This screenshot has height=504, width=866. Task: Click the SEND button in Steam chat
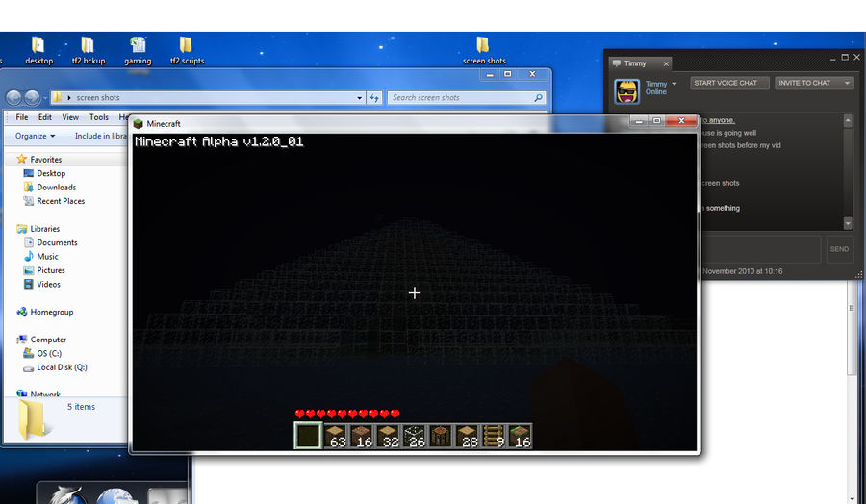pyautogui.click(x=839, y=249)
